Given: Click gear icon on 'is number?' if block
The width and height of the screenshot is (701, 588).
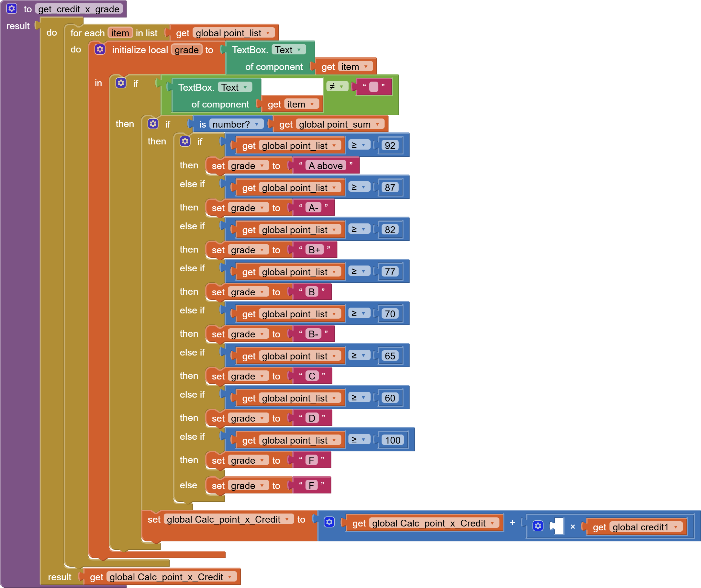Looking at the screenshot, I should click(153, 124).
